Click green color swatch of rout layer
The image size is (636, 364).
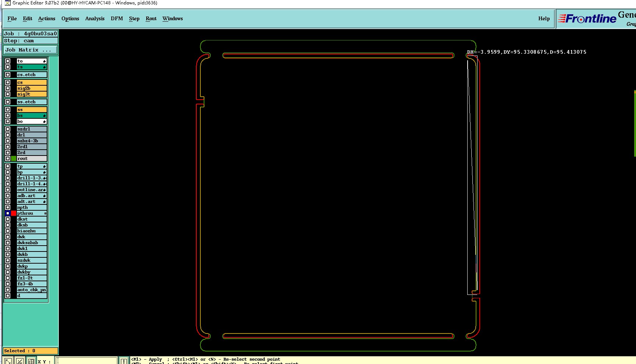pos(14,158)
